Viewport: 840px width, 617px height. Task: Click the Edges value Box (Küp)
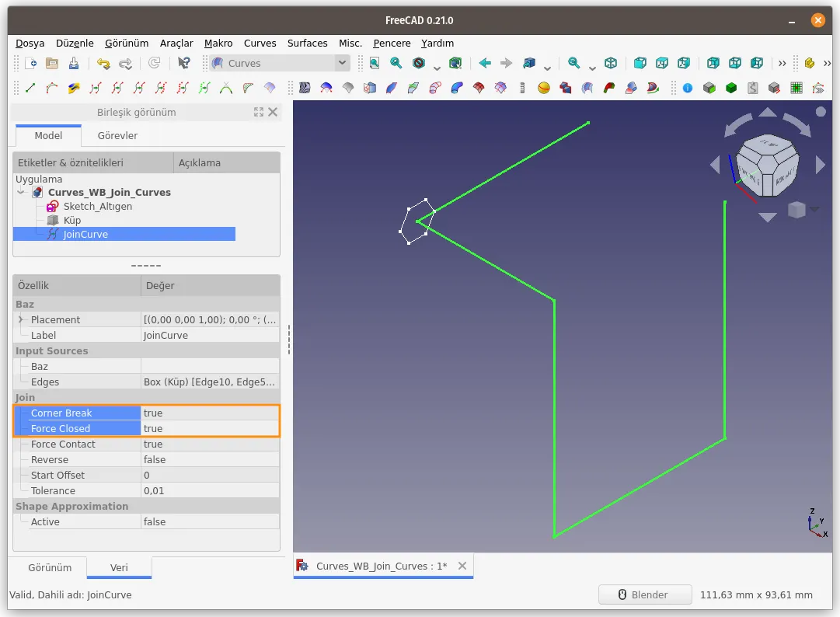pyautogui.click(x=210, y=382)
